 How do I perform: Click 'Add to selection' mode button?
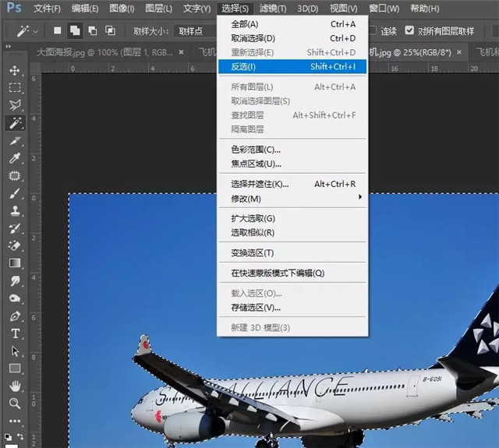coord(75,31)
